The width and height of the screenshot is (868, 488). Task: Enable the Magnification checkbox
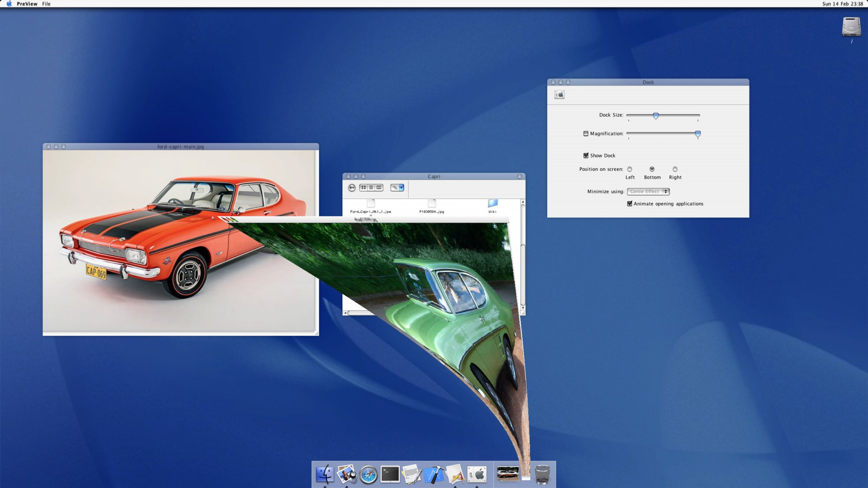tap(586, 134)
